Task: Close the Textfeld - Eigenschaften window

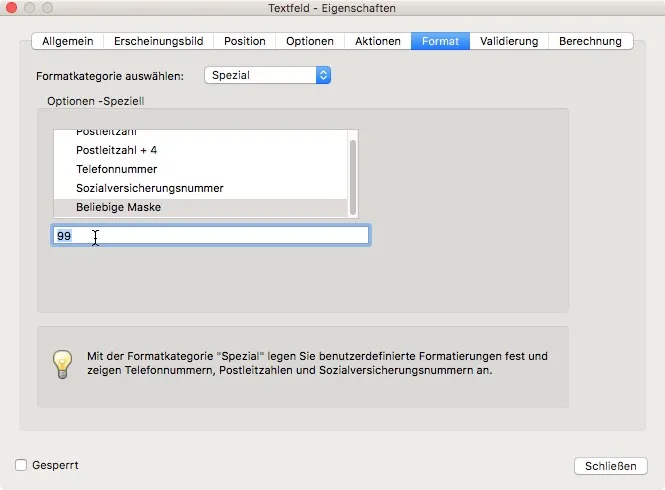Action: [11, 8]
